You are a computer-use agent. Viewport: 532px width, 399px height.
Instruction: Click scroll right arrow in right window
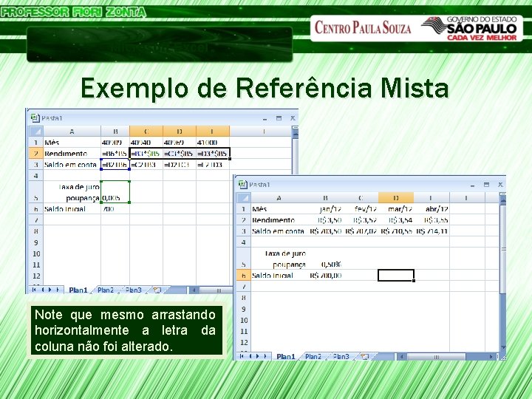point(491,357)
